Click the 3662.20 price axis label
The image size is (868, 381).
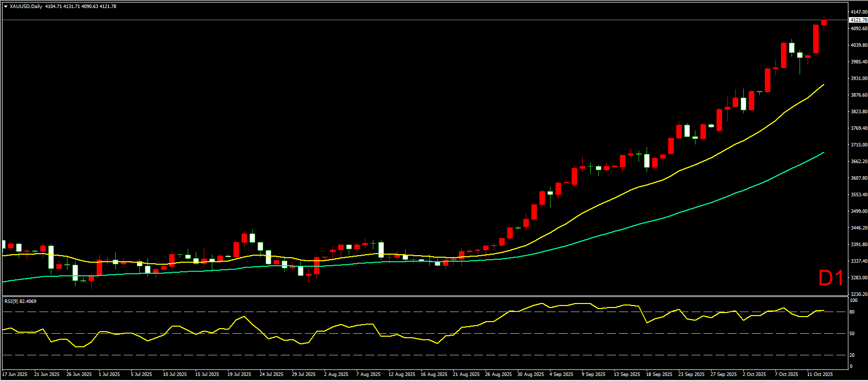858,162
